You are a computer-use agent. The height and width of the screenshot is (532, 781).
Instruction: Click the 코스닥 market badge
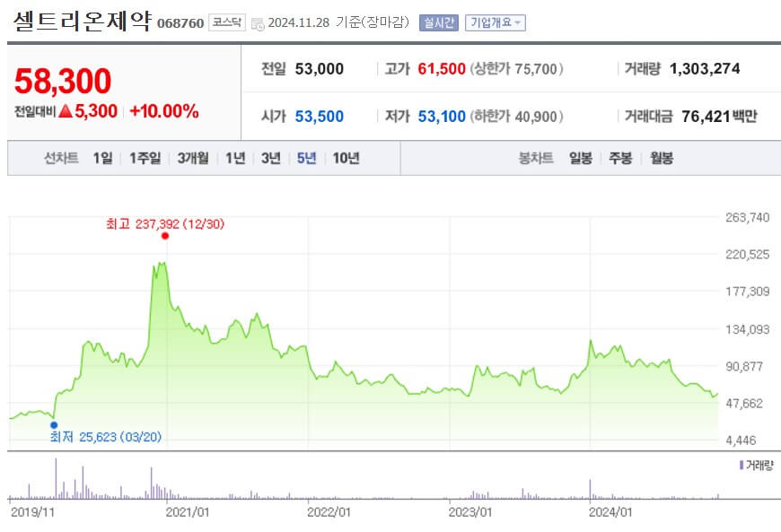pos(227,22)
